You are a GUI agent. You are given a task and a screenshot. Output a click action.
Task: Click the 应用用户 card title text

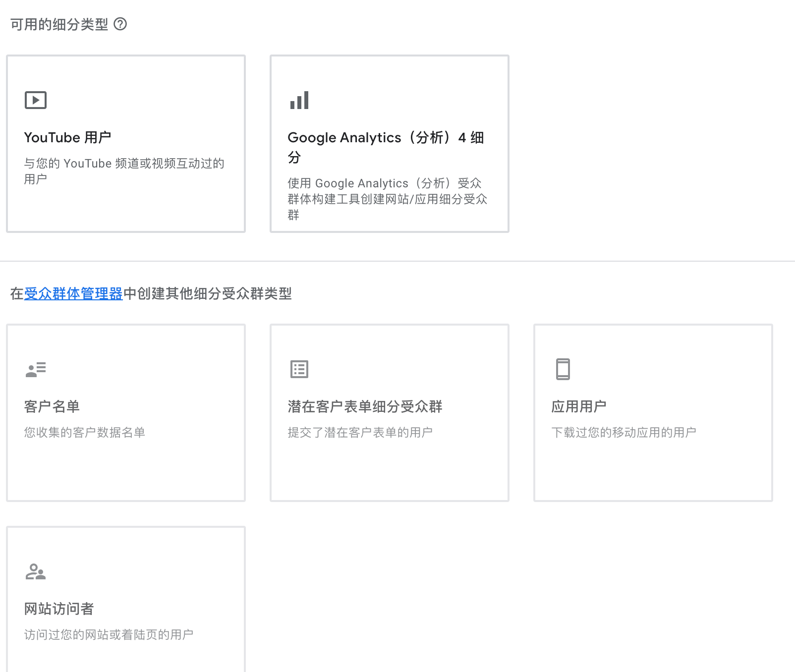[580, 406]
